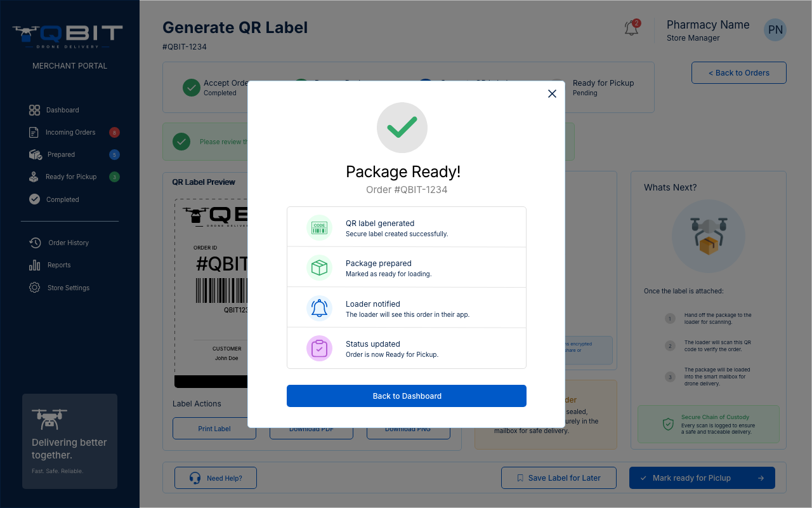812x508 pixels.
Task: Click the Order History clock icon
Action: point(35,243)
